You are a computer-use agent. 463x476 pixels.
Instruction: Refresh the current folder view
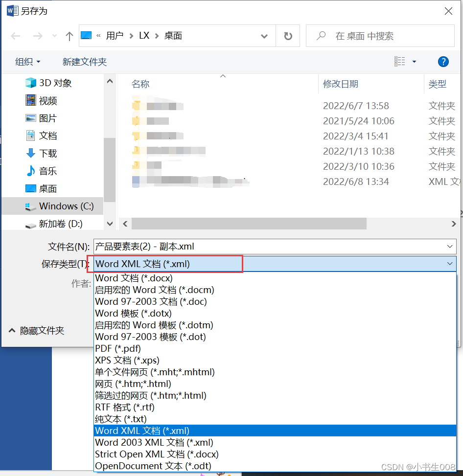288,36
